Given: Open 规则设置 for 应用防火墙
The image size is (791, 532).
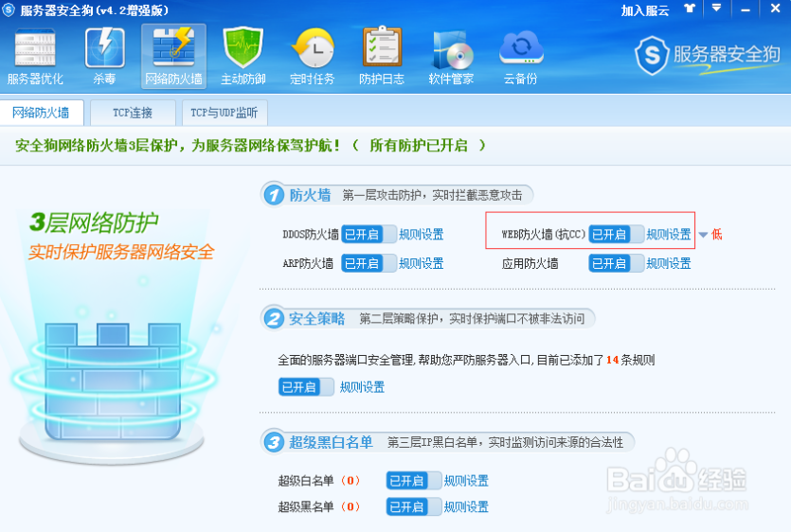Looking at the screenshot, I should 669,263.
